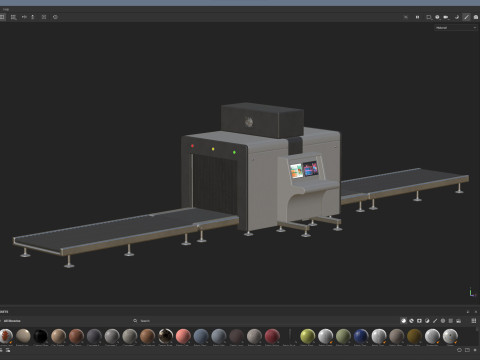
Task: Filter assets by smart masks icon
Action: [x=419, y=321]
